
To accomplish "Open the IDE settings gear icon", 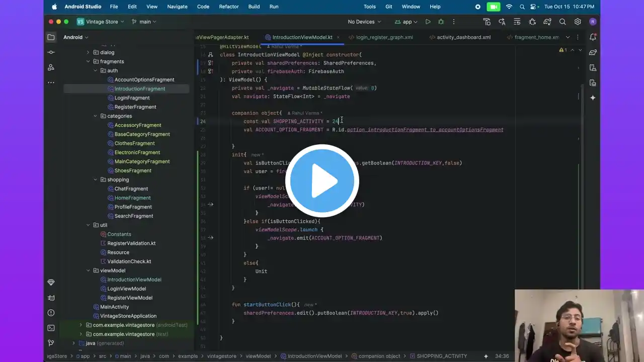I will (x=578, y=22).
